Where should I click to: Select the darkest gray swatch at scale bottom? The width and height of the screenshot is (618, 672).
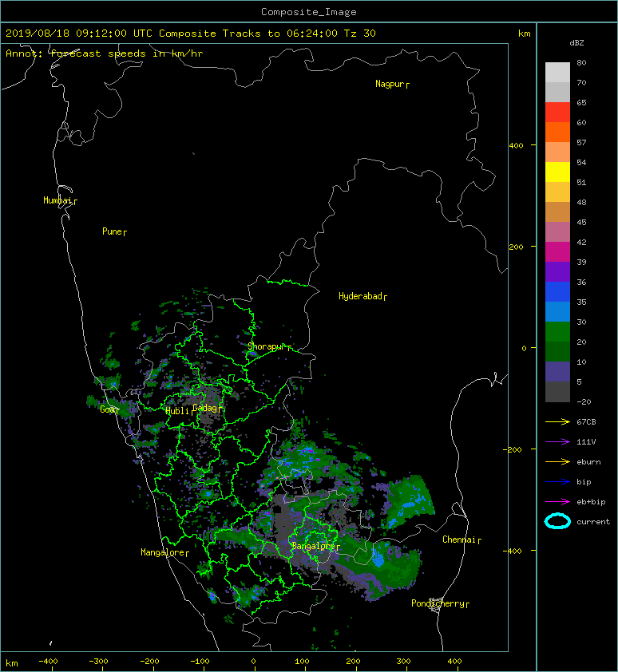coord(557,392)
